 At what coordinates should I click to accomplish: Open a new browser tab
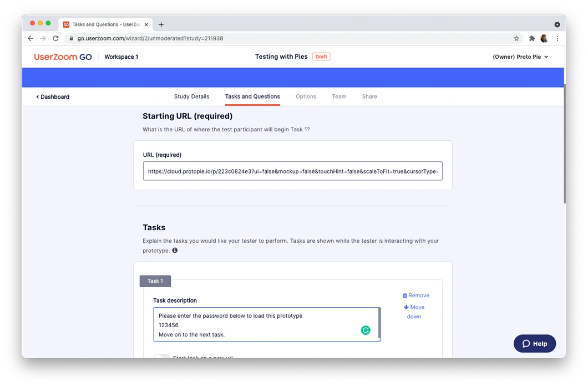(161, 24)
